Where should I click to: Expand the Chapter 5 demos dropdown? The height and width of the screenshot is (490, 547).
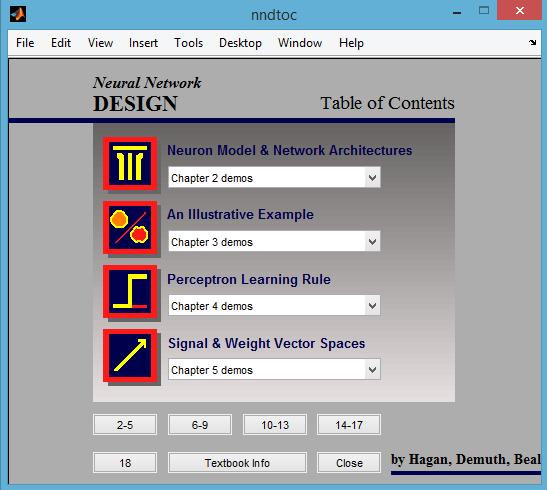pyautogui.click(x=274, y=369)
